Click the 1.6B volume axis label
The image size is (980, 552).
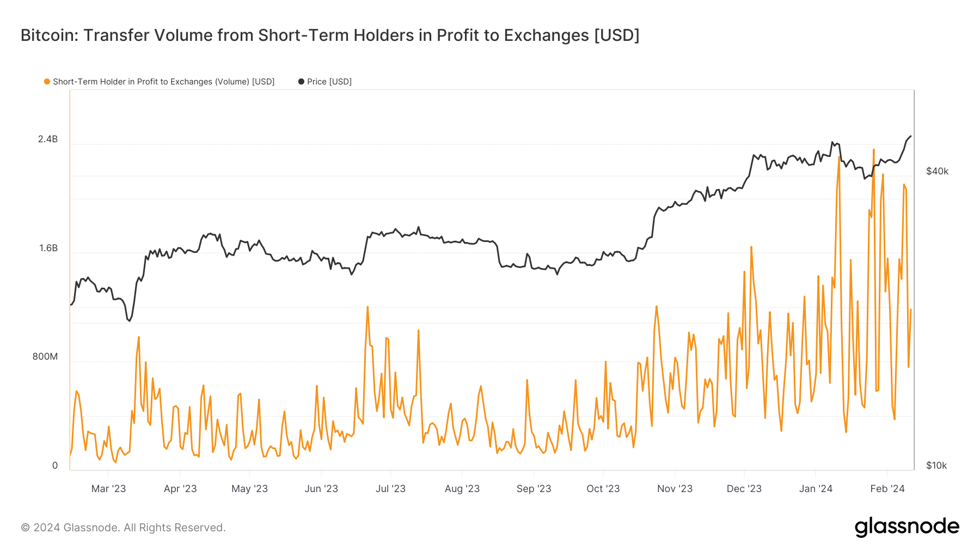tap(48, 248)
